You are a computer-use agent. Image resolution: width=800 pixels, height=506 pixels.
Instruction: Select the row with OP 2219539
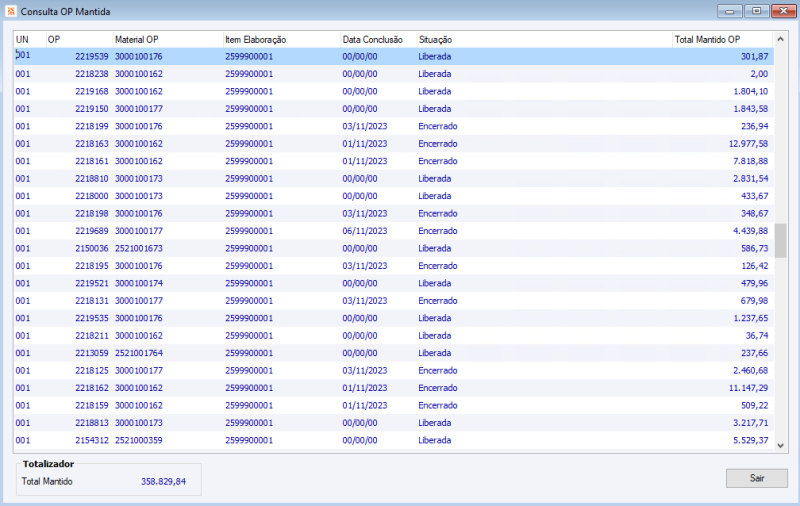pos(394,56)
